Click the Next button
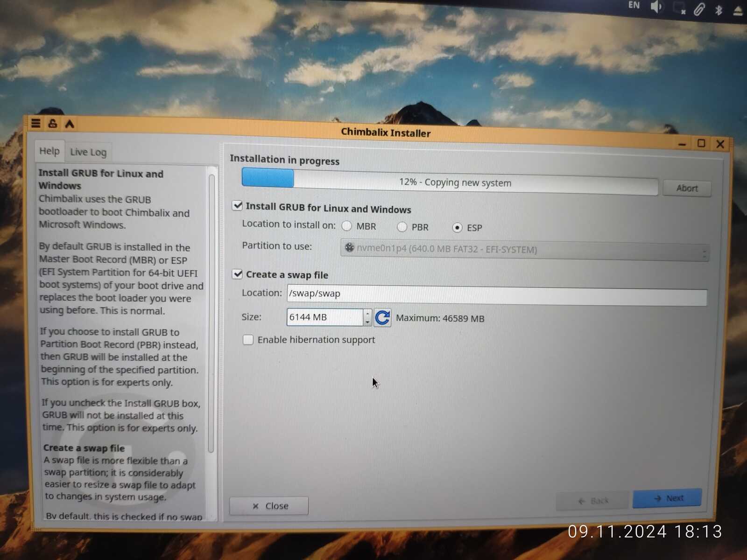The width and height of the screenshot is (747, 560). click(668, 498)
